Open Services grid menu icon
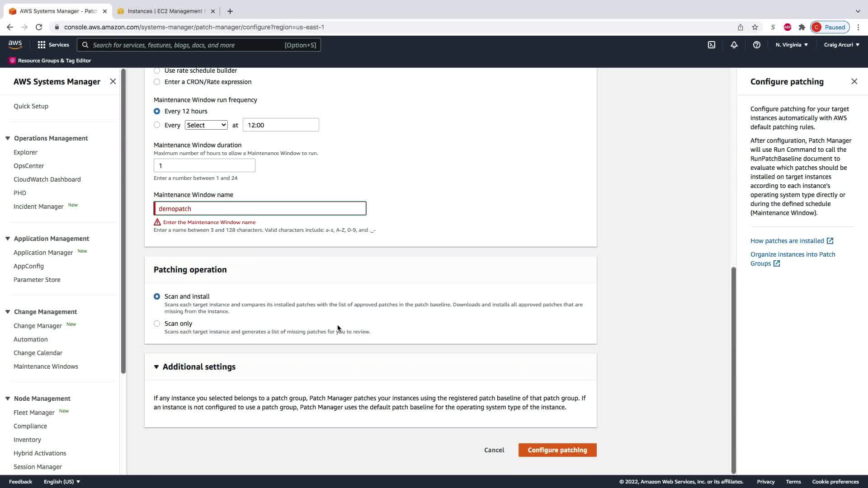868x488 pixels. 42,45
